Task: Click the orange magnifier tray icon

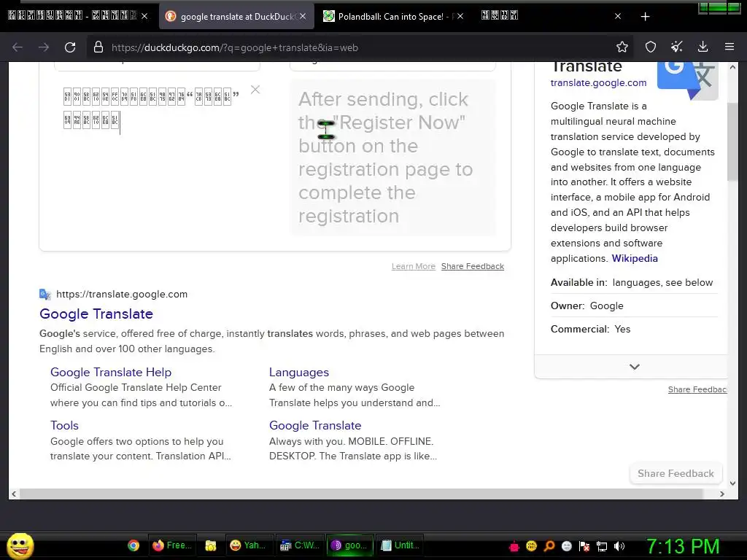Action: point(549,546)
